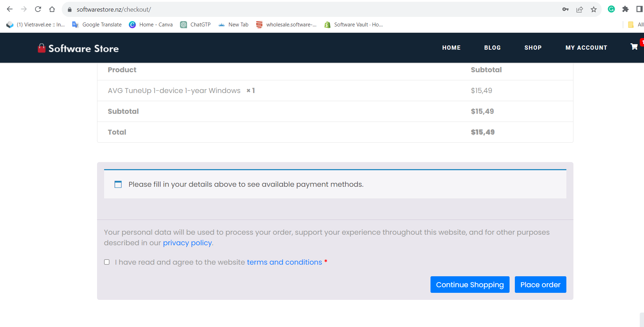Image resolution: width=644 pixels, height=327 pixels.
Task: Click the AVG TuneUp 1-device 1-year Windows product text
Action: click(174, 91)
